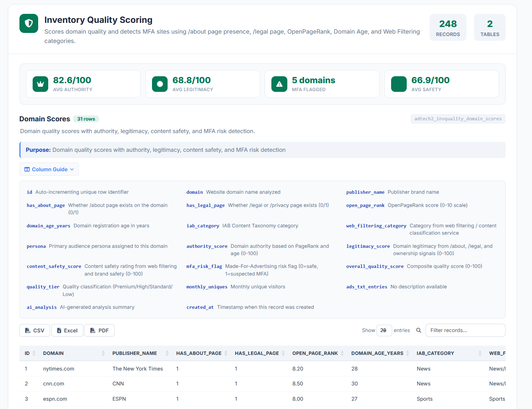532x409 pixels.
Task: Click the 2 Tables stat card
Action: click(x=490, y=27)
